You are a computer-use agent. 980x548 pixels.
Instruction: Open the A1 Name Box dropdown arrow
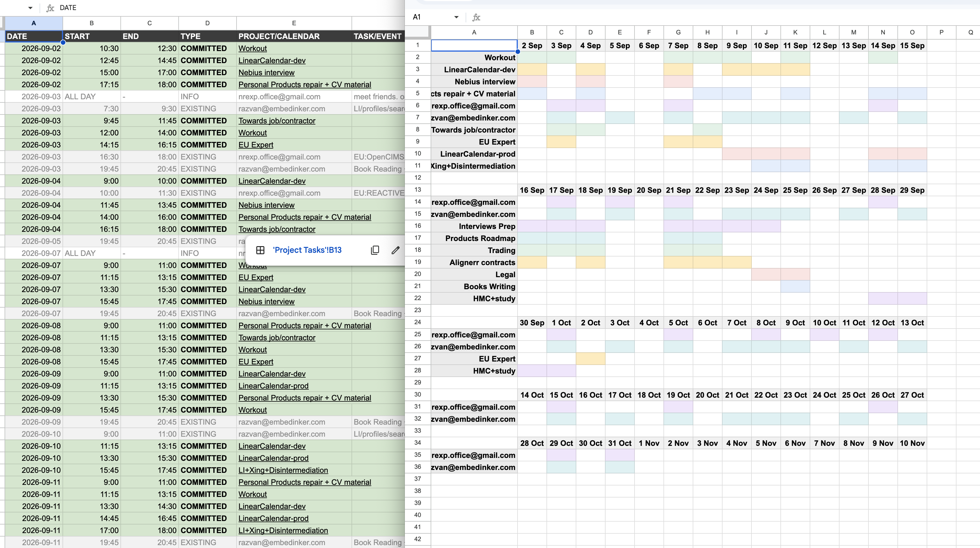coord(456,17)
